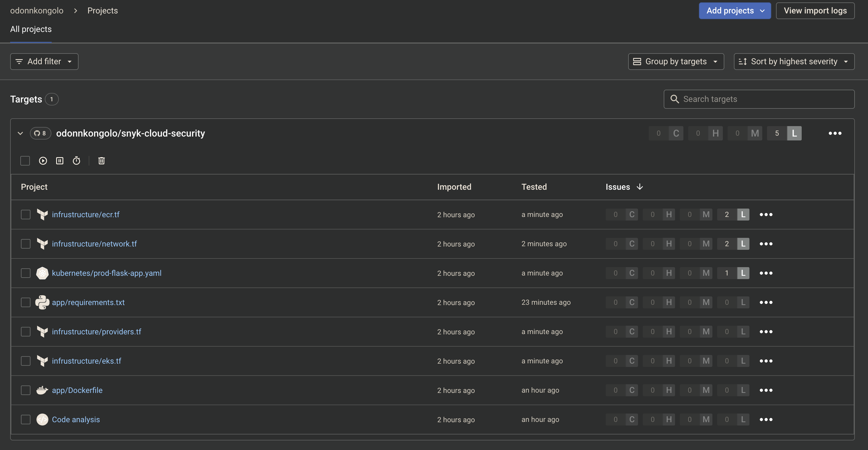The height and width of the screenshot is (450, 868).
Task: Click the deactivate (pause) icon in target toolbar
Action: [60, 161]
